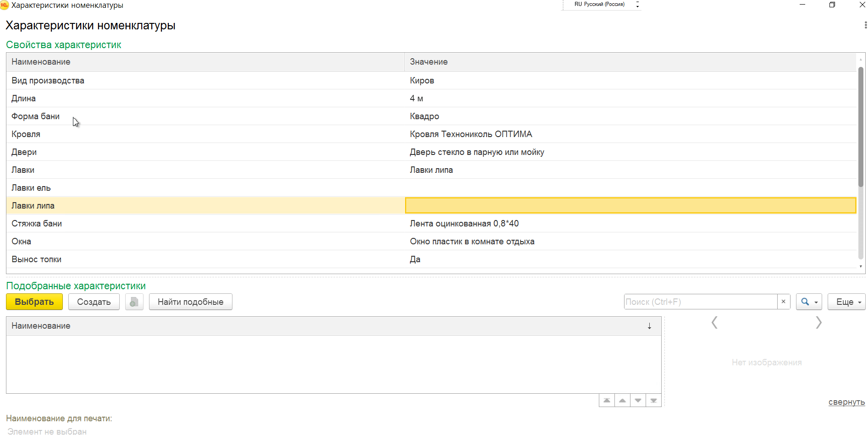868x435 pixels.
Task: Click the Найти подобные button
Action: tap(190, 302)
